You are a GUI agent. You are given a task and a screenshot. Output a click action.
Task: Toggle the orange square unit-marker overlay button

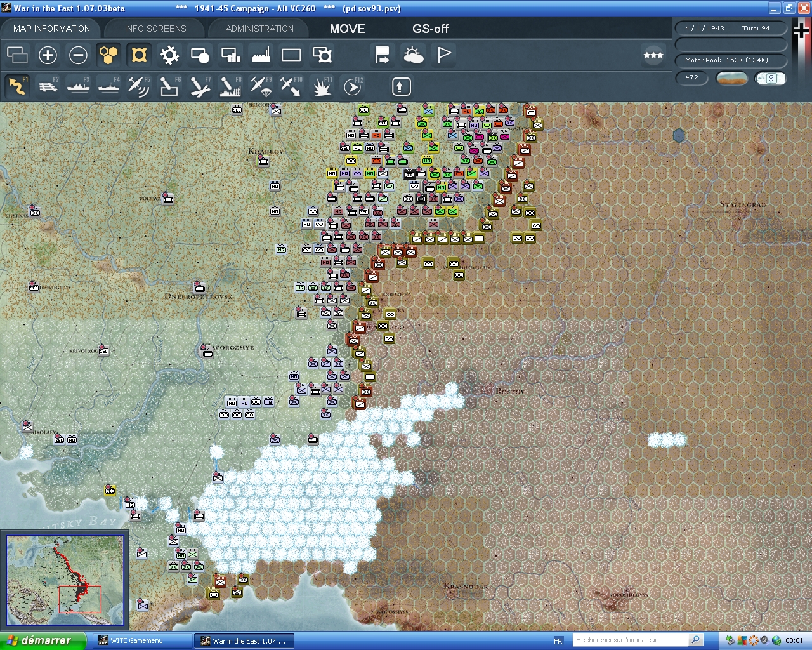tap(139, 55)
